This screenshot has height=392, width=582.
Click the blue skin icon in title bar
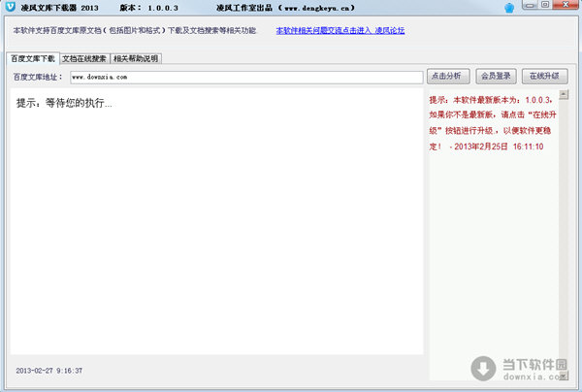(509, 8)
